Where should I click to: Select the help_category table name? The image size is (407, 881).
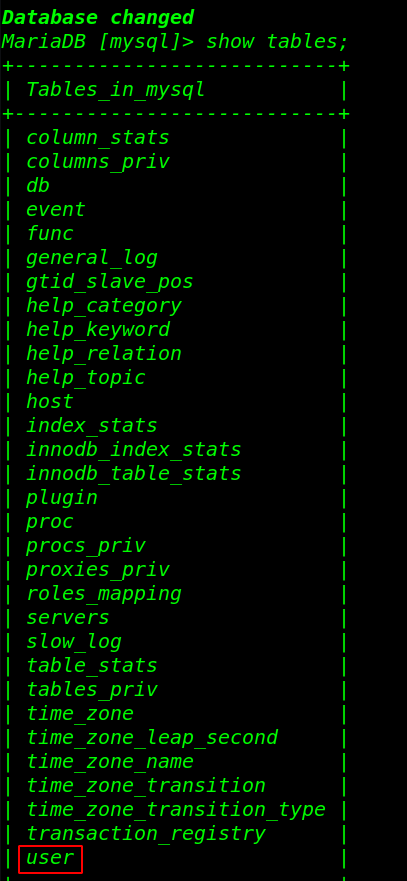104,306
